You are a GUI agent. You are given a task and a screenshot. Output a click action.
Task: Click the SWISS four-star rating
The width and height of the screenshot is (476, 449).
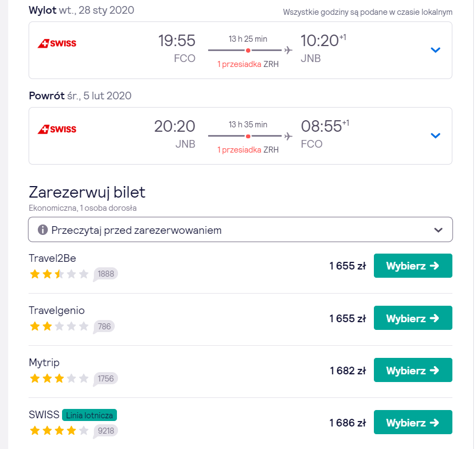coord(59,431)
